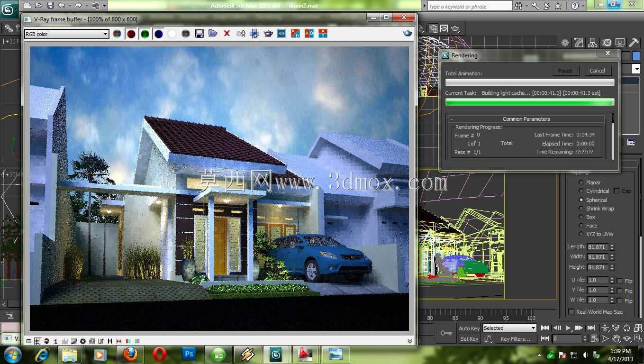The width and height of the screenshot is (644, 364).
Task: Select the Pan View hand tool
Action: pos(617,339)
